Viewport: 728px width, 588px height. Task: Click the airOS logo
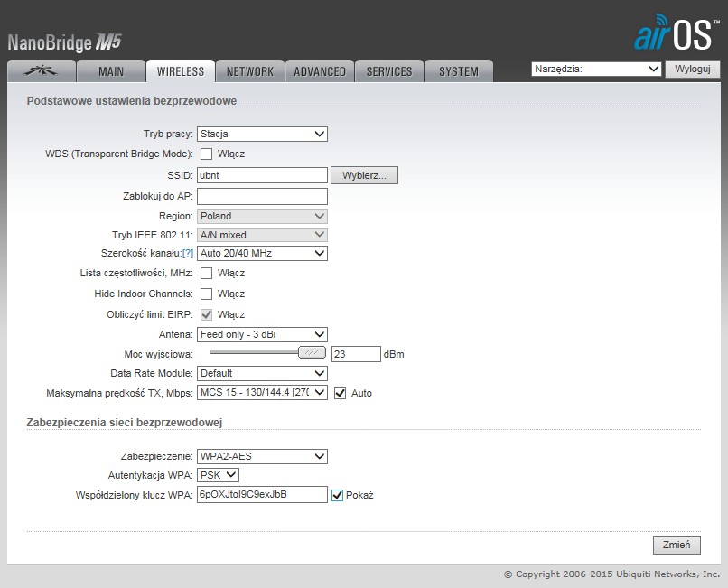pos(676,33)
